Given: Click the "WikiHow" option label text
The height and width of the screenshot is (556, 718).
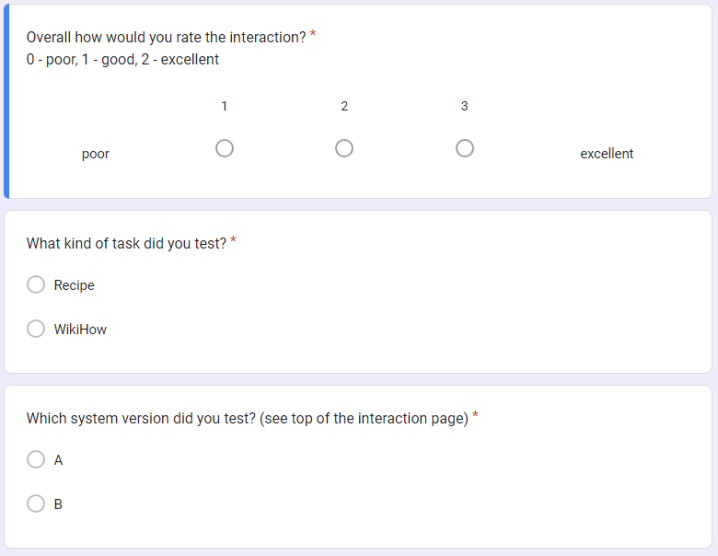Looking at the screenshot, I should click(x=80, y=329).
